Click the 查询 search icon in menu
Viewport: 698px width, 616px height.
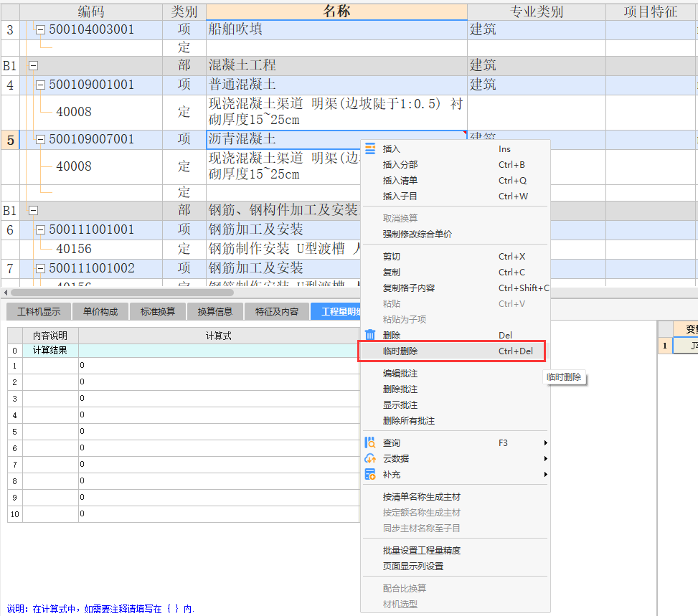point(370,443)
